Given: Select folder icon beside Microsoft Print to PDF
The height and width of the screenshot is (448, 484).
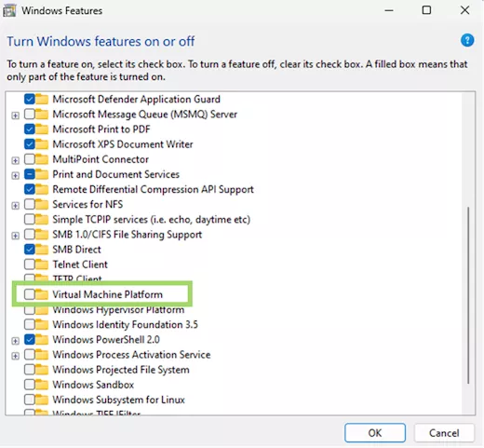Looking at the screenshot, I should coord(42,129).
